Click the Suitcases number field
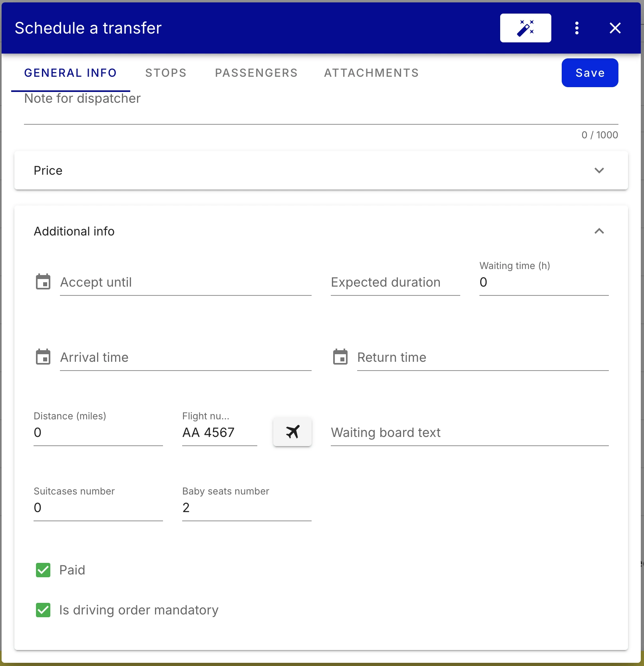Screen dimensions: 644x666 [x=97, y=508]
